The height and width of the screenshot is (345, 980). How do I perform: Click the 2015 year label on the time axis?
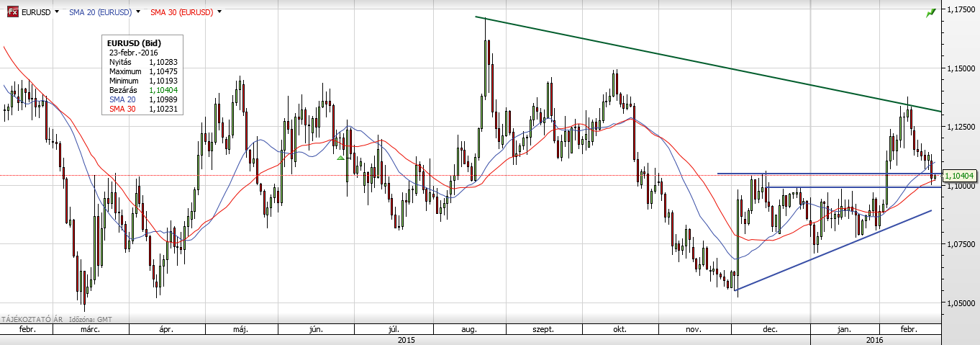pos(407,339)
